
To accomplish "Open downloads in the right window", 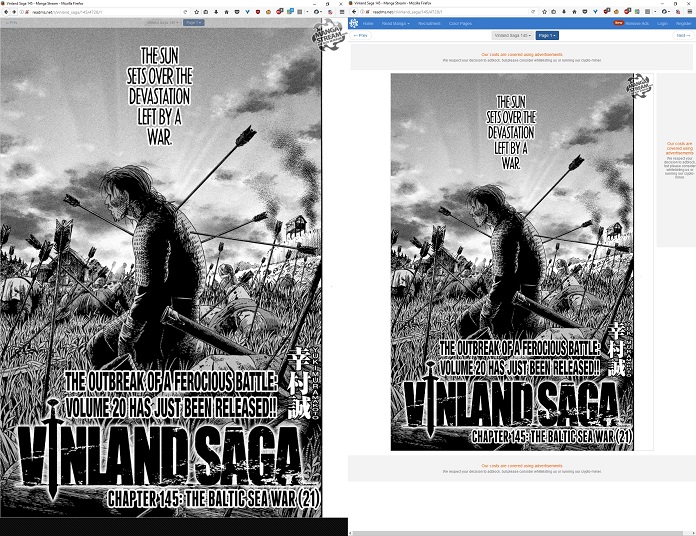I will tap(564, 12).
